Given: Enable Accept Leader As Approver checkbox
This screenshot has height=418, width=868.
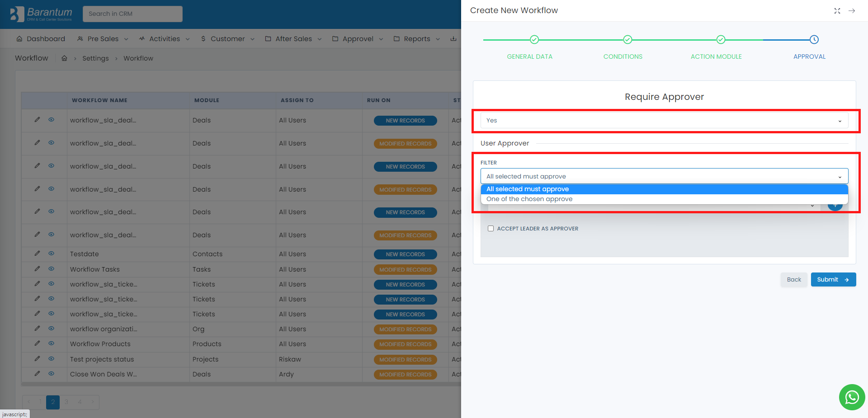Looking at the screenshot, I should [x=491, y=229].
